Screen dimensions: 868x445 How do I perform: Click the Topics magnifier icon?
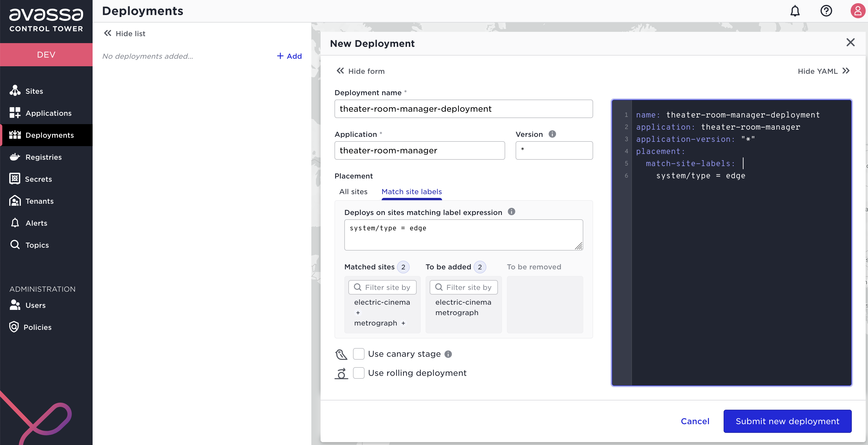tap(15, 244)
